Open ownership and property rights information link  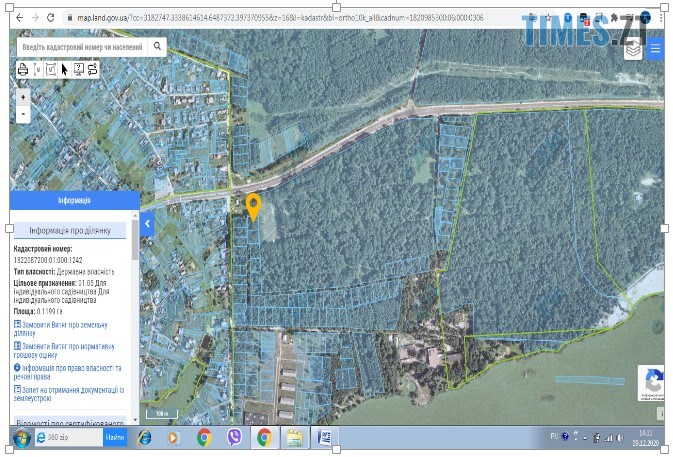(x=70, y=371)
